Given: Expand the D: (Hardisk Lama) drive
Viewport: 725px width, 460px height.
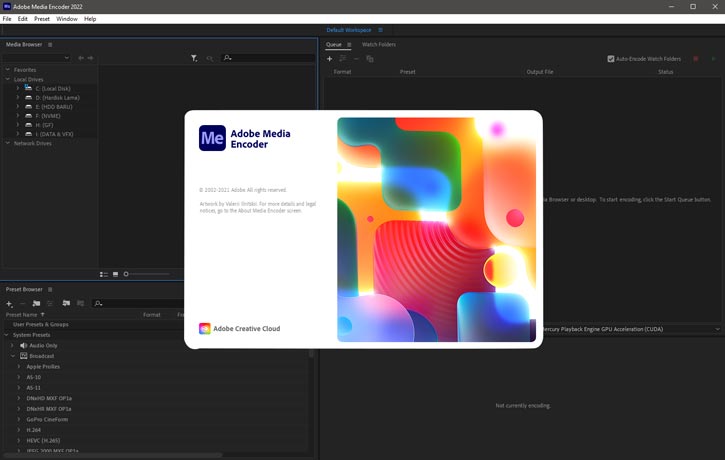Looking at the screenshot, I should pos(18,97).
